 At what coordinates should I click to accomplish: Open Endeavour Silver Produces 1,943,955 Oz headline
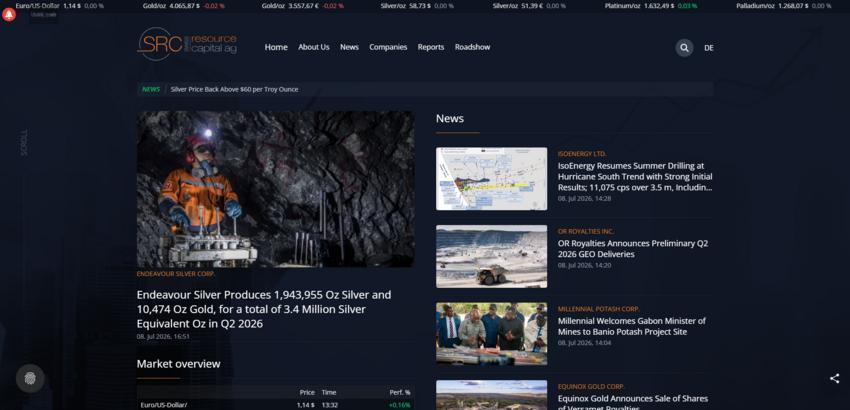[264, 309]
